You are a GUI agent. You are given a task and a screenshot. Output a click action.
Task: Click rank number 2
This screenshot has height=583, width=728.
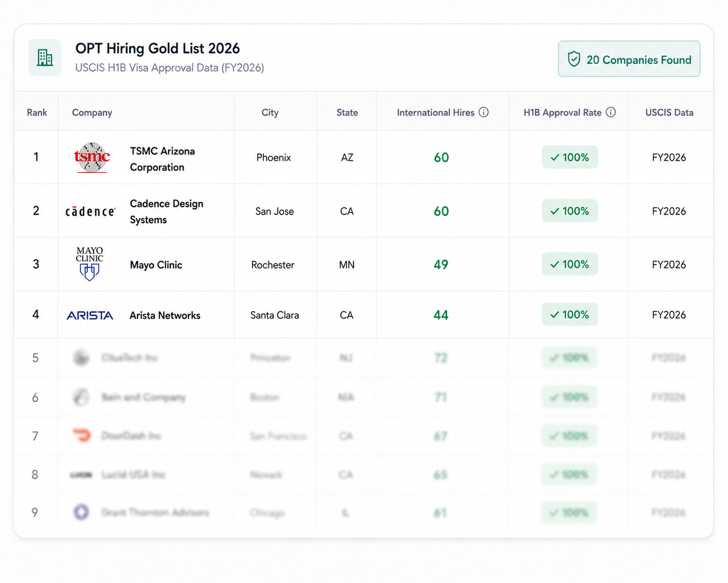[x=36, y=210]
